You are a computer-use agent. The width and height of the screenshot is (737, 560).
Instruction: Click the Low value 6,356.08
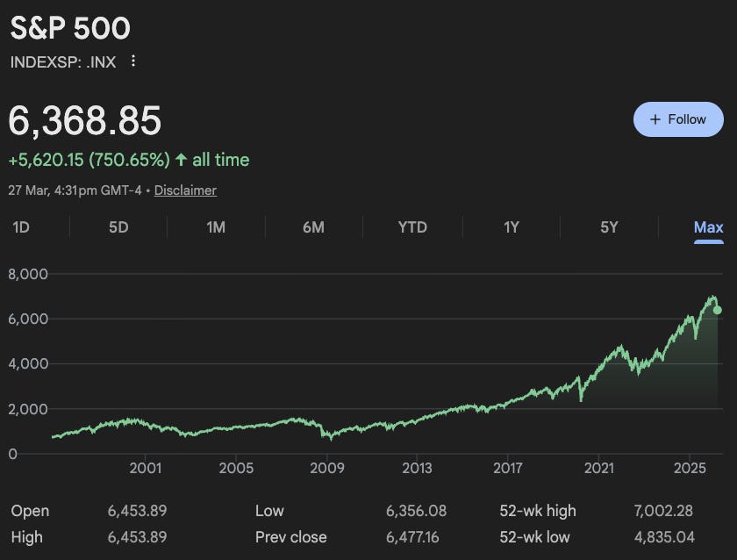click(417, 511)
